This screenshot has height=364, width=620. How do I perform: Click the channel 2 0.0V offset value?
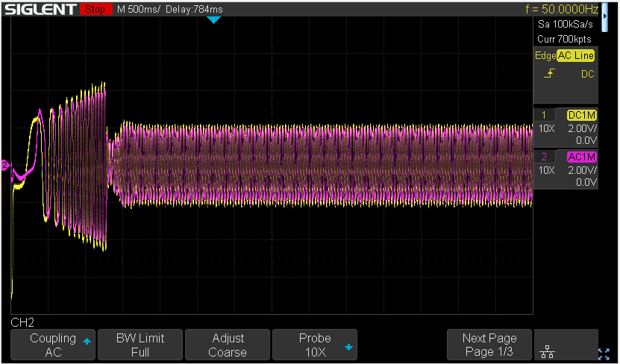click(x=586, y=182)
